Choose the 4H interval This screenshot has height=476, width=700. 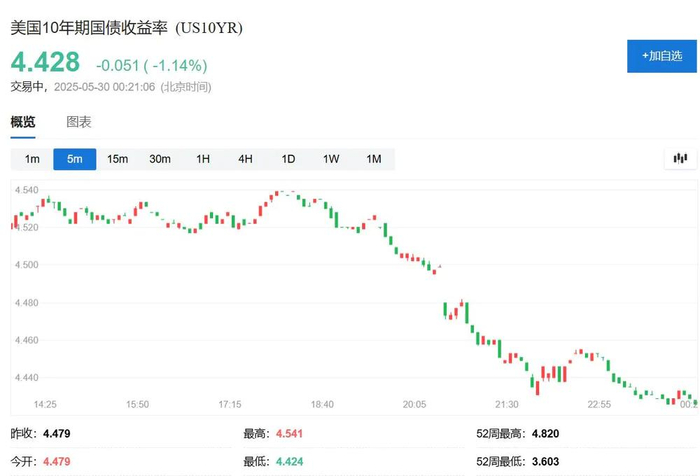click(245, 159)
